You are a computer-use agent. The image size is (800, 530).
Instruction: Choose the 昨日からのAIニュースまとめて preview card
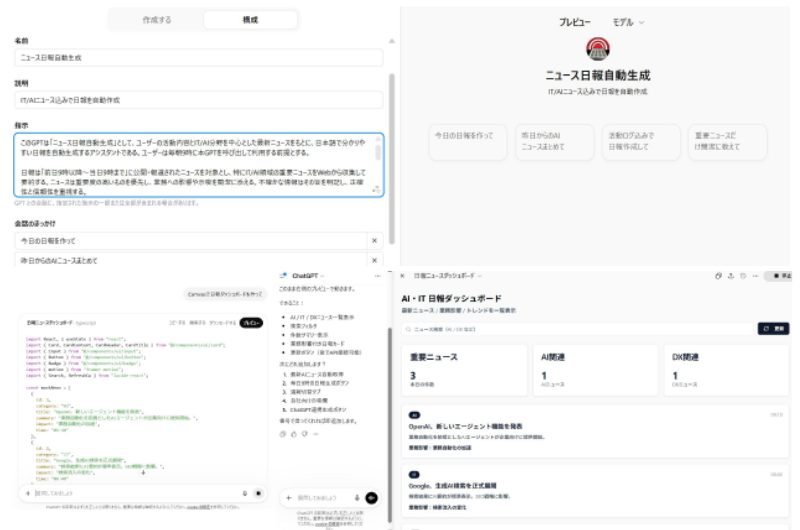click(555, 142)
